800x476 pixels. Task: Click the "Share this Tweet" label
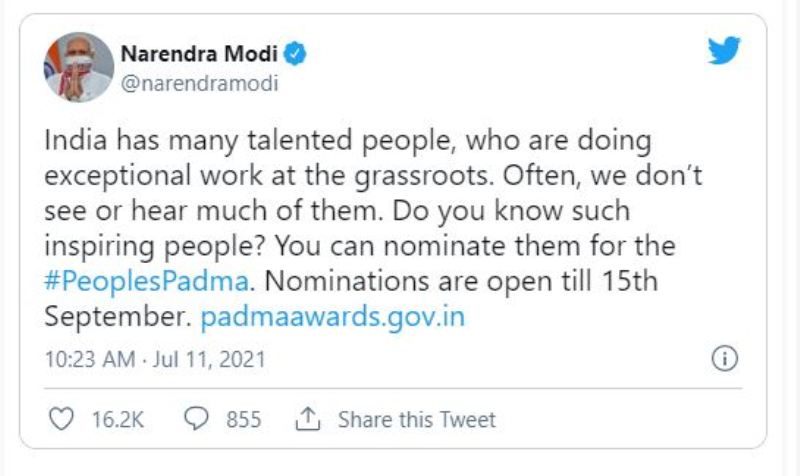[x=416, y=419]
